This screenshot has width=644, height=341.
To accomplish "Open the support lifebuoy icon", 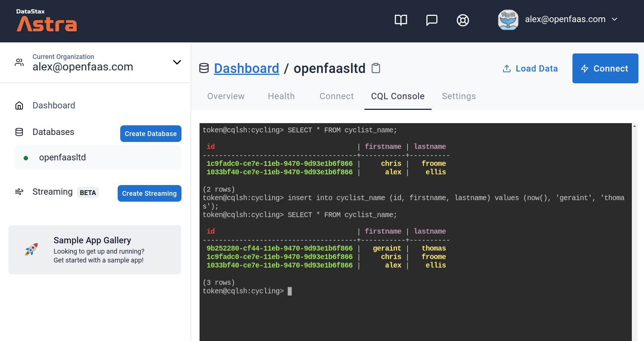I will click(463, 20).
